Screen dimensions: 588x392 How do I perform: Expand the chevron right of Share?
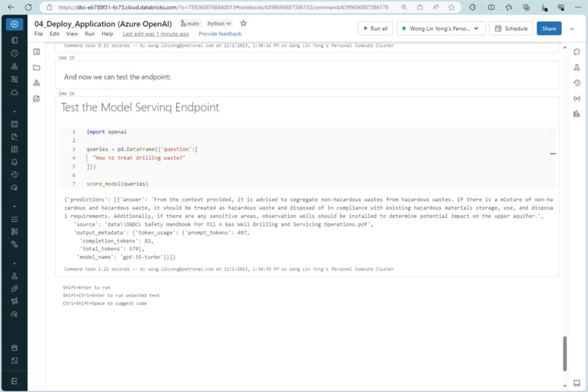(572, 28)
